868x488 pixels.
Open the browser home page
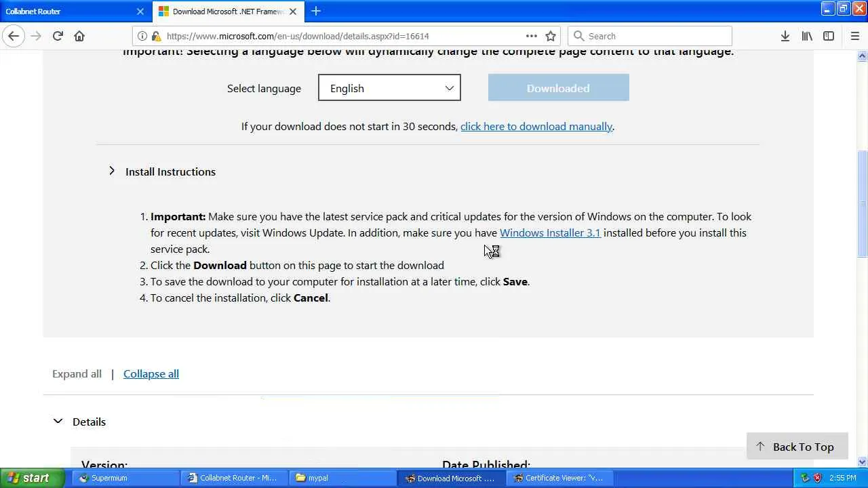[x=79, y=36]
